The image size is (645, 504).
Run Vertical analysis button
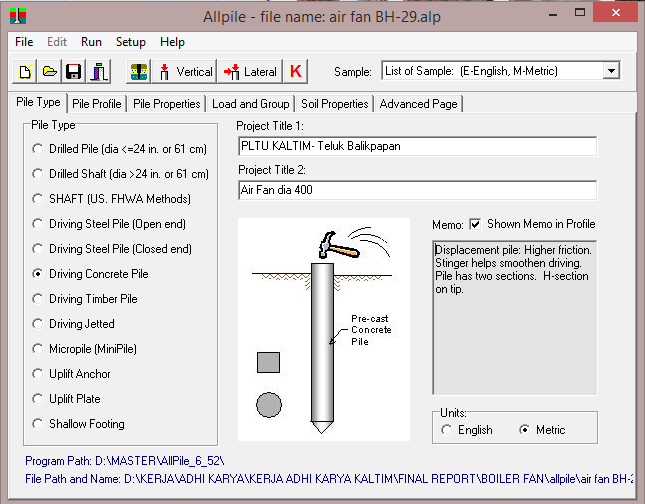click(x=184, y=72)
